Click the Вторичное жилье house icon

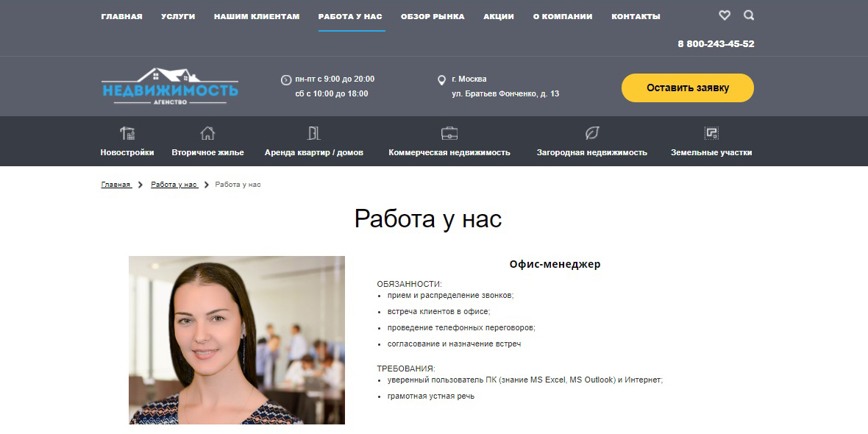(x=207, y=133)
